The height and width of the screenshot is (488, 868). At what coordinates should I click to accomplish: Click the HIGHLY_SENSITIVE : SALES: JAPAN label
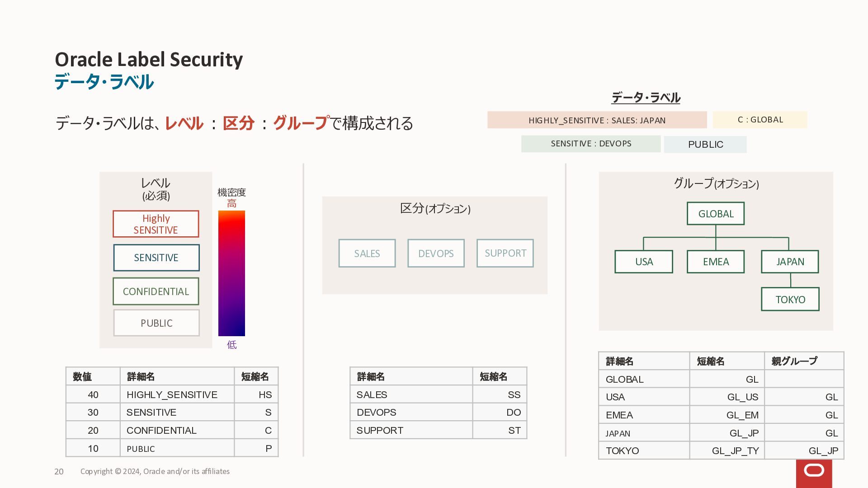click(x=597, y=120)
